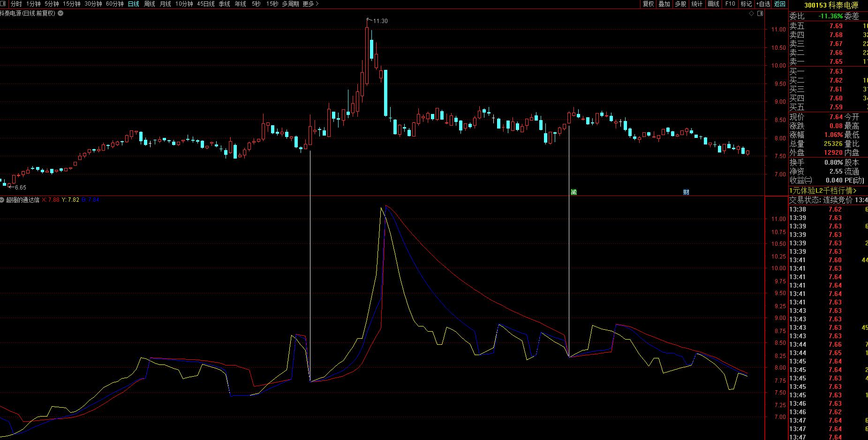Select the 5秒 period tab
Image resolution: width=868 pixels, height=440 pixels.
[x=256, y=4]
